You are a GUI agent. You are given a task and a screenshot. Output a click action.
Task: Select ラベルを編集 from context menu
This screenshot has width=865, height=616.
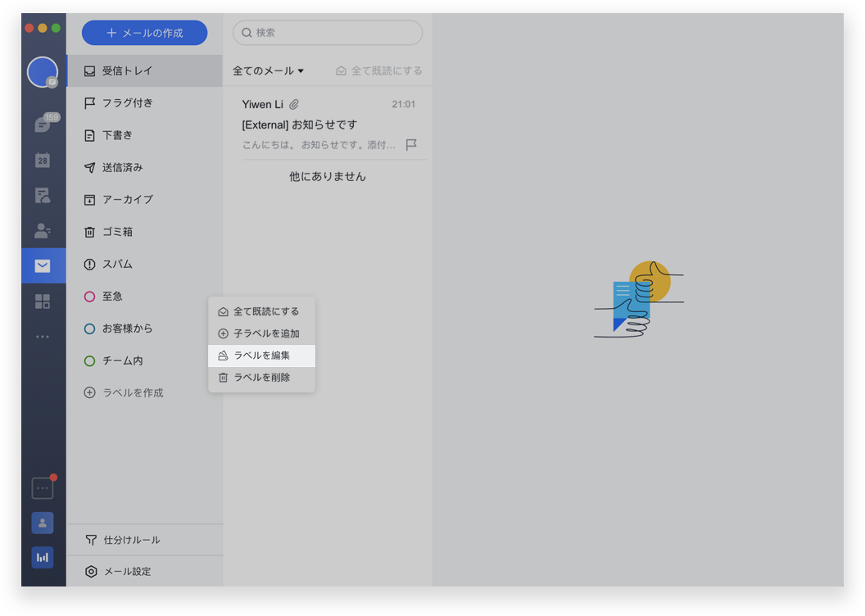click(261, 356)
